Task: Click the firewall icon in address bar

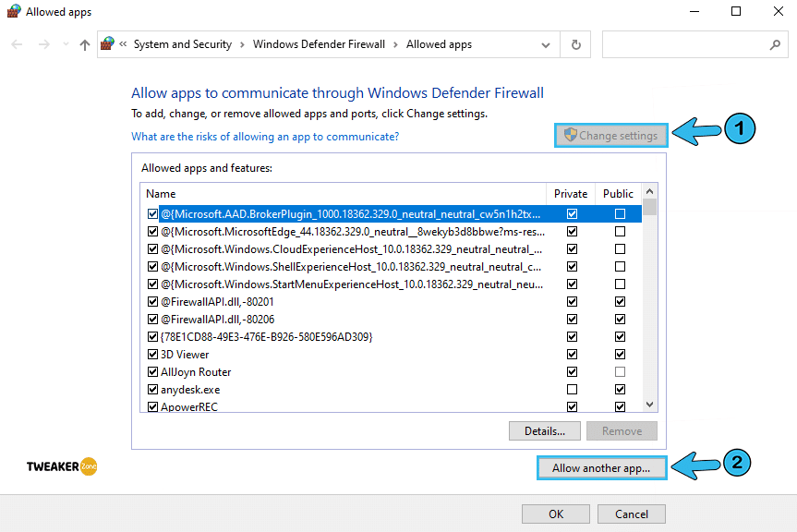Action: [x=107, y=43]
